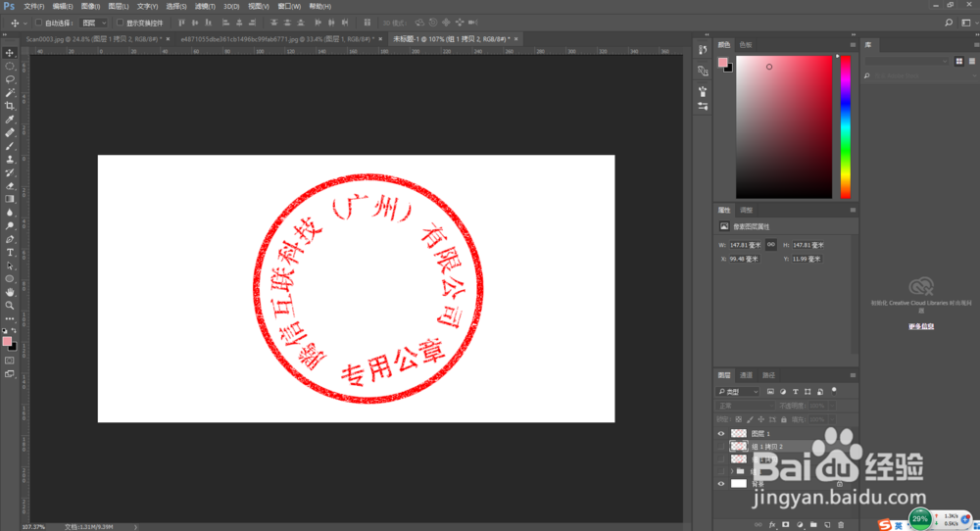Select the History Brush tool
This screenshot has height=531, width=980.
[10, 172]
